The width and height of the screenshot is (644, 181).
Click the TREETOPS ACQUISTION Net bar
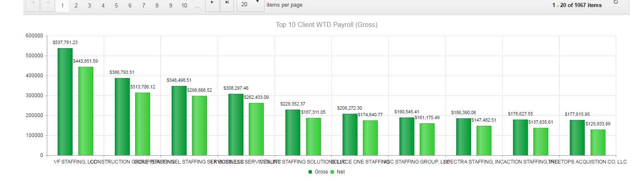598,142
